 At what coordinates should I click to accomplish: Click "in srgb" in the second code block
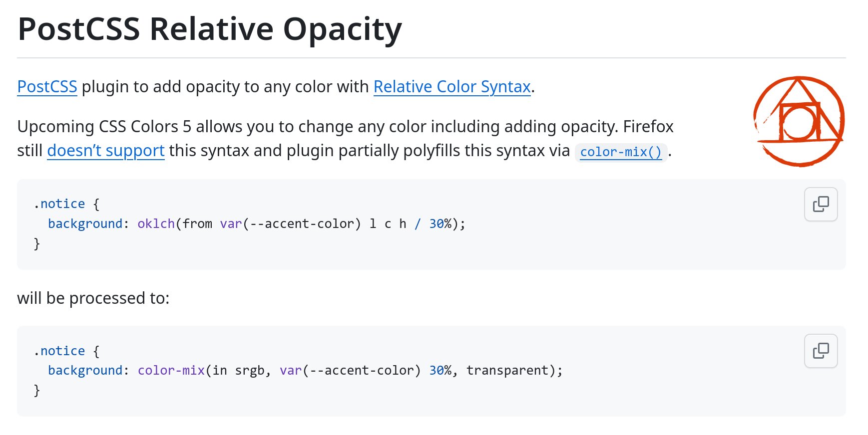tap(238, 371)
